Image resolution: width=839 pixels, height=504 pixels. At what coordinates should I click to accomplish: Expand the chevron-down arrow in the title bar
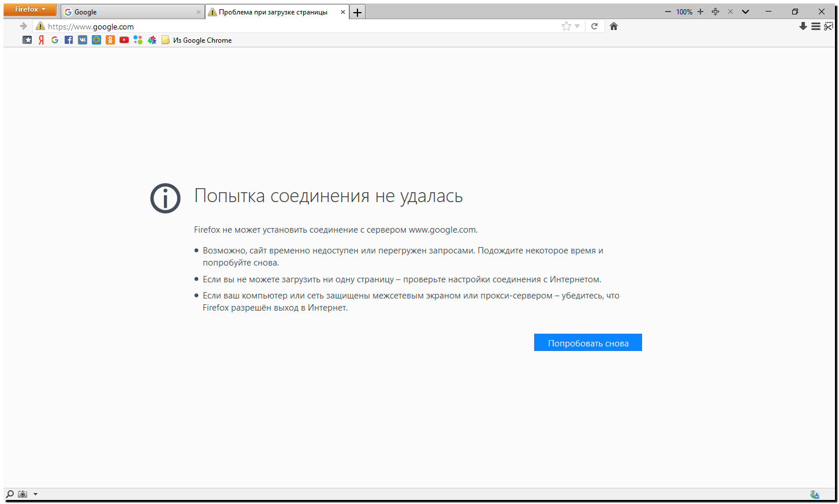(x=745, y=12)
